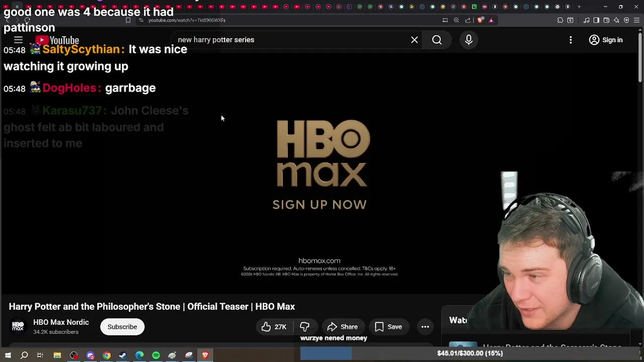Open Task View on taskbar
This screenshot has height=362, width=644.
coord(40,355)
